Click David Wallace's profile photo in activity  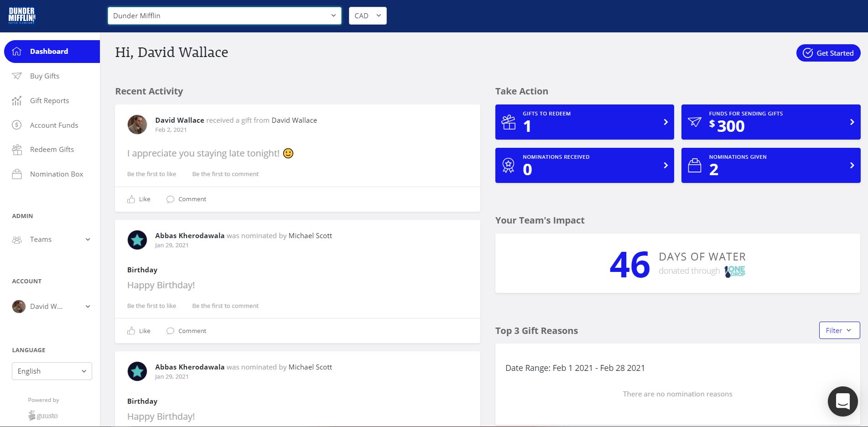pos(137,125)
